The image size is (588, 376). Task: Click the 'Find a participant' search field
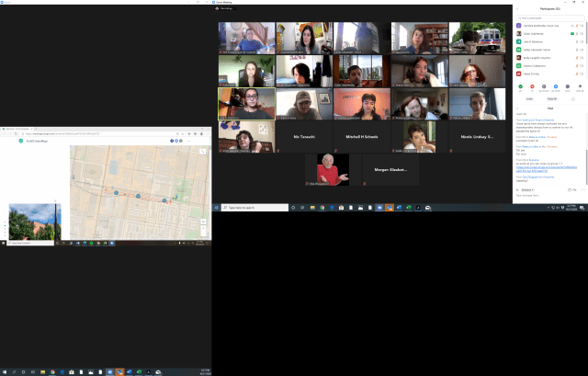[549, 17]
